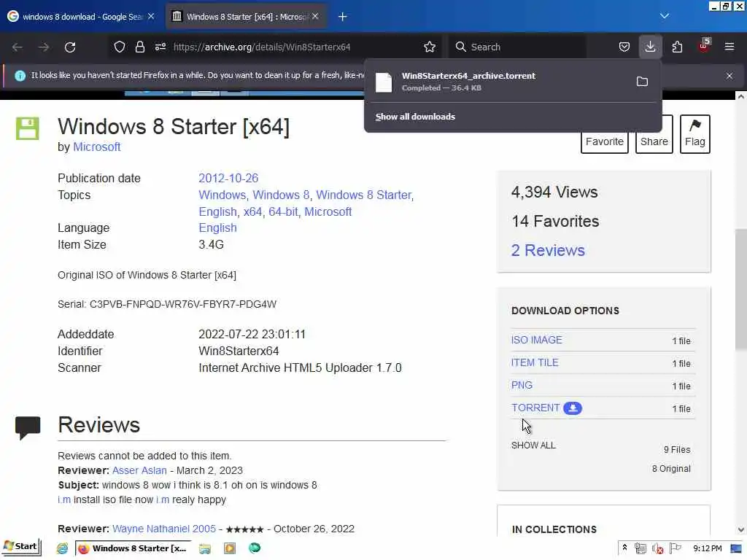
Task: Save to Pocket icon in toolbar
Action: [624, 47]
